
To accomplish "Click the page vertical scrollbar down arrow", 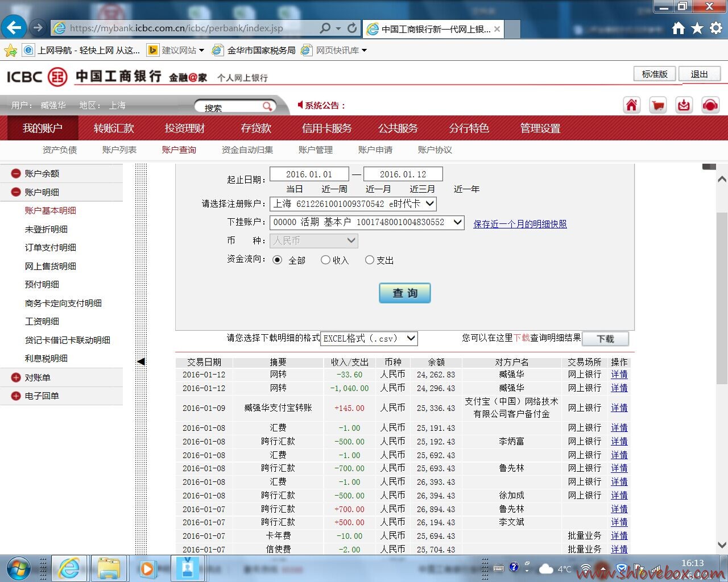I will click(722, 544).
